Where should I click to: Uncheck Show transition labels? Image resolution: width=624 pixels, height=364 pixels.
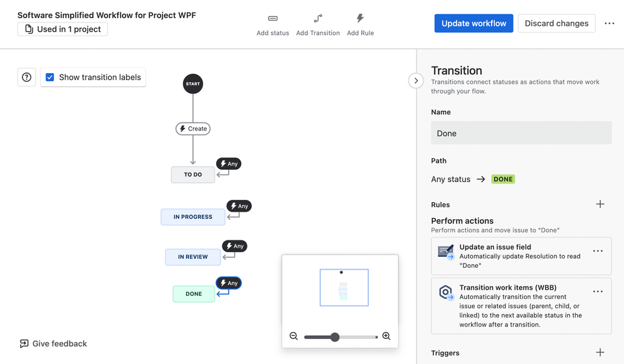(x=50, y=77)
